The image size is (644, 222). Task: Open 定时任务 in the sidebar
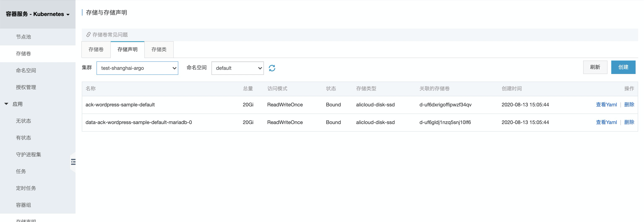click(26, 188)
